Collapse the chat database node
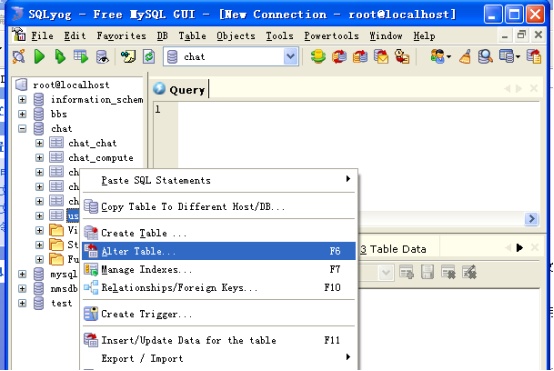The image size is (554, 371). pyautogui.click(x=22, y=129)
